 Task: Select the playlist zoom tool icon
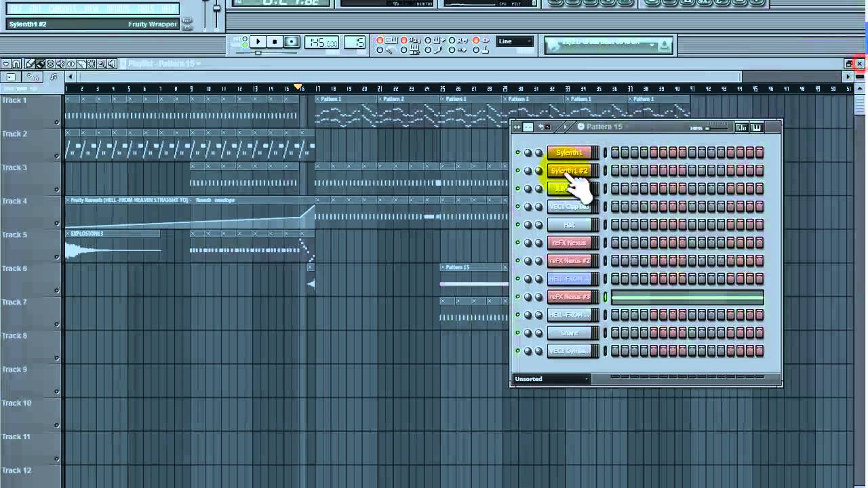(x=101, y=64)
